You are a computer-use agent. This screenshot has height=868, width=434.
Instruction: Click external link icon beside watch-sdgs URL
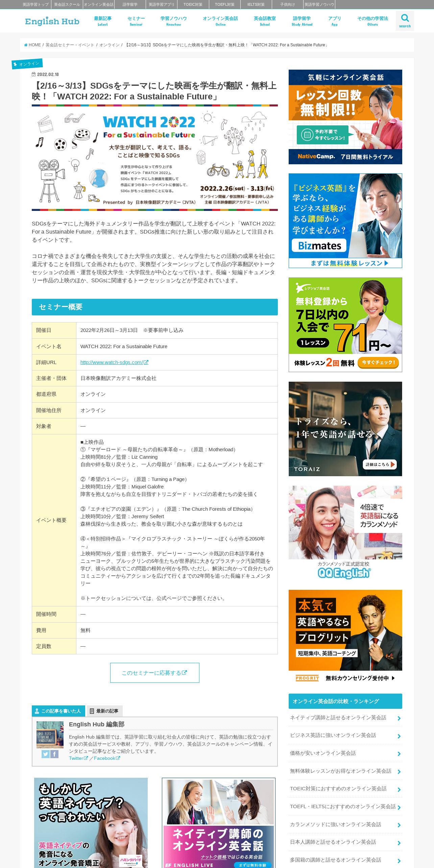[x=146, y=362]
